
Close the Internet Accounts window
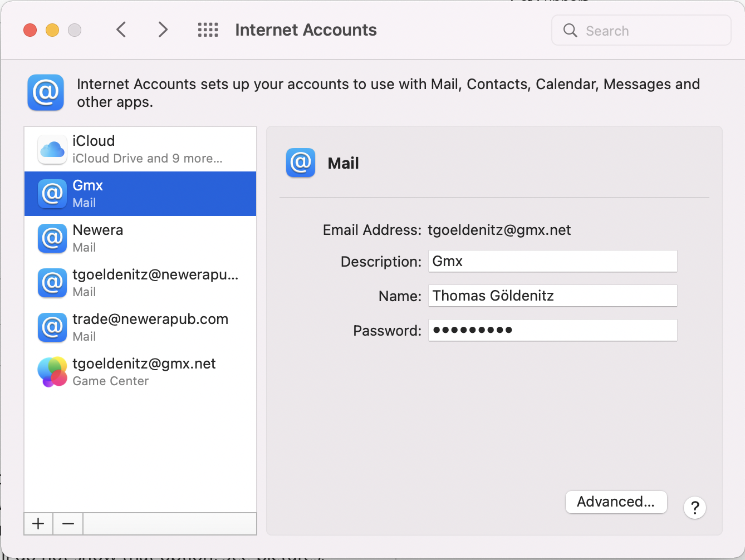tap(30, 30)
